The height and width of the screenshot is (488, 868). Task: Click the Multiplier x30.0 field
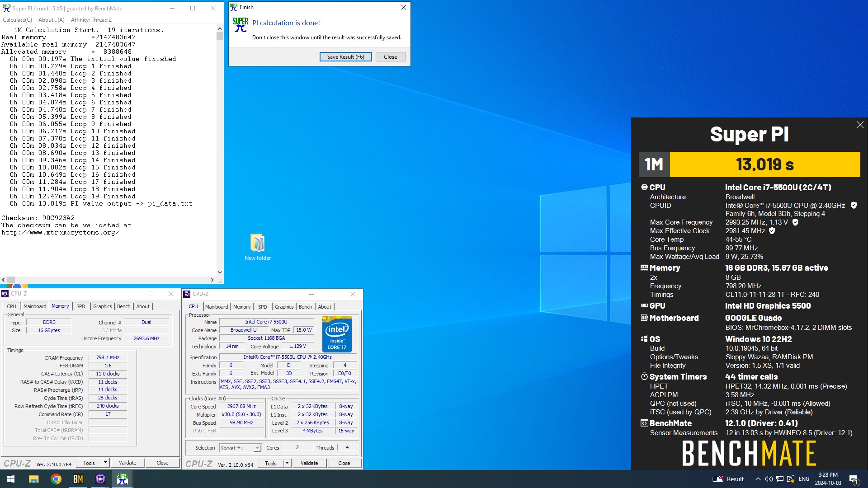pos(241,414)
